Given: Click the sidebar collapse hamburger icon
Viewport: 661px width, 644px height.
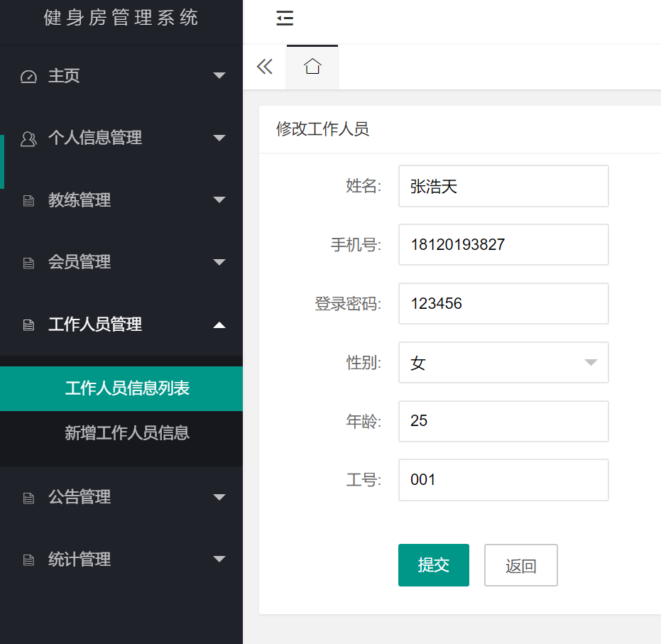Looking at the screenshot, I should pos(285,18).
